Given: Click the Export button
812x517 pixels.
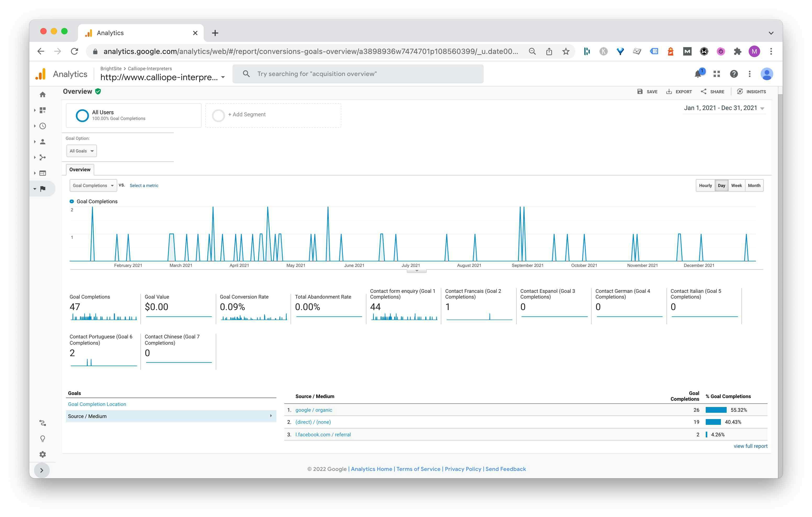Looking at the screenshot, I should (x=679, y=92).
